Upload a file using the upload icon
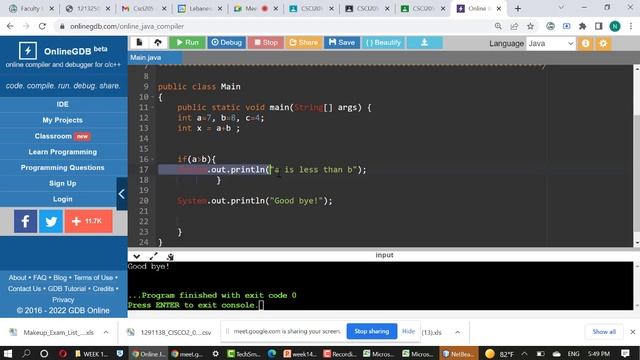Screen dimensions: 640x360 (x=158, y=42)
